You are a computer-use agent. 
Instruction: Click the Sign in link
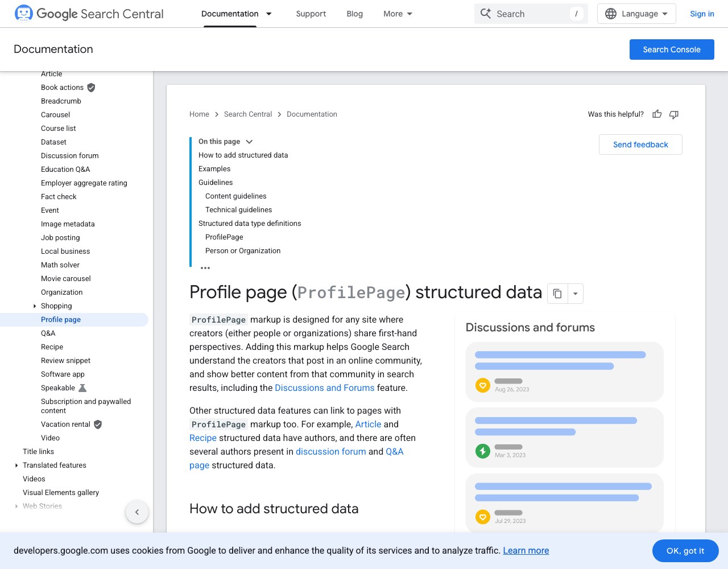702,14
